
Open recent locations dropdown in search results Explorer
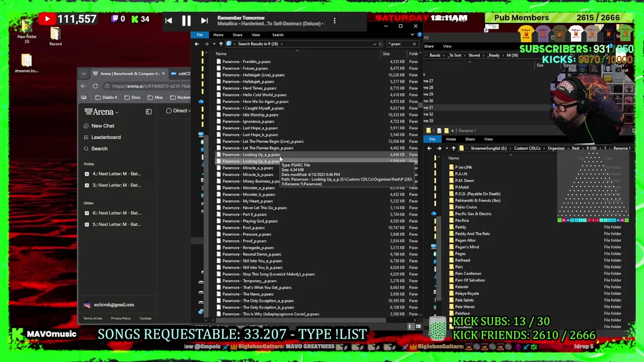[213, 44]
